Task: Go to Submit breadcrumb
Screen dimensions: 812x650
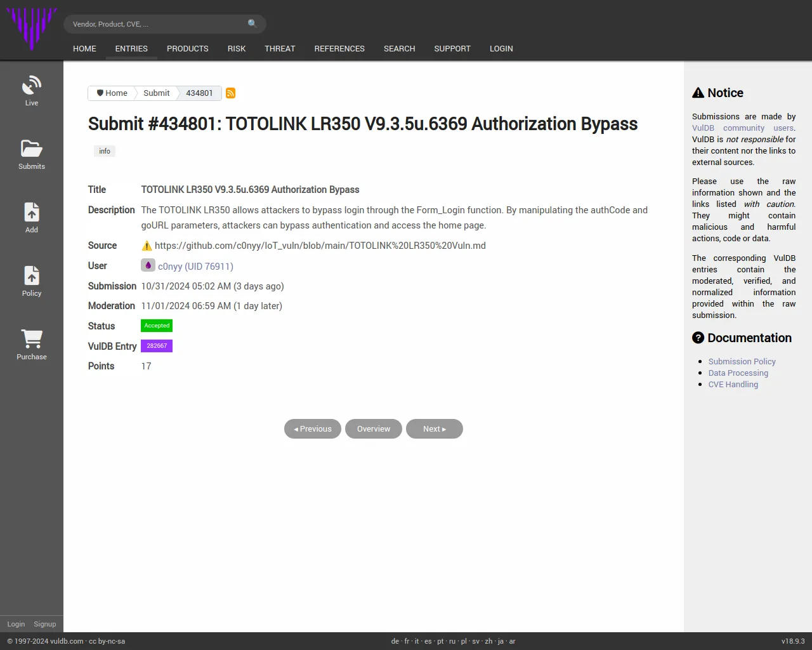Action: 156,93
